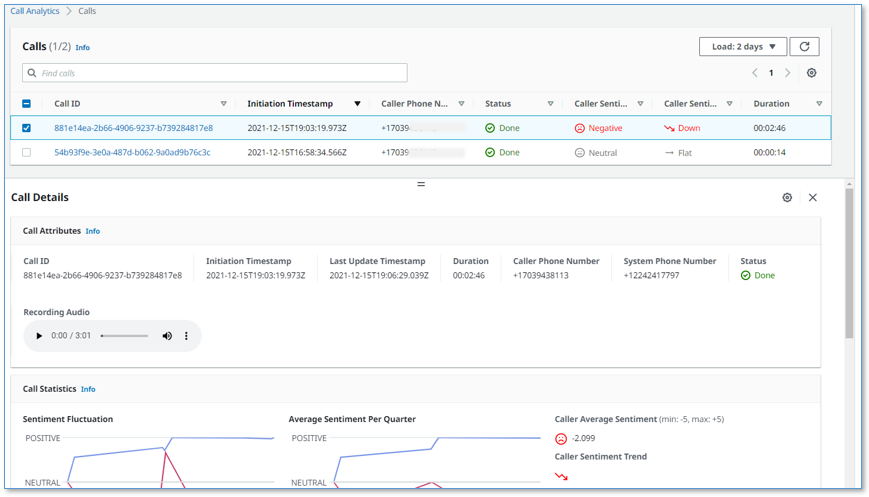Sort by Status column arrow
The image size is (869, 497).
tap(550, 104)
